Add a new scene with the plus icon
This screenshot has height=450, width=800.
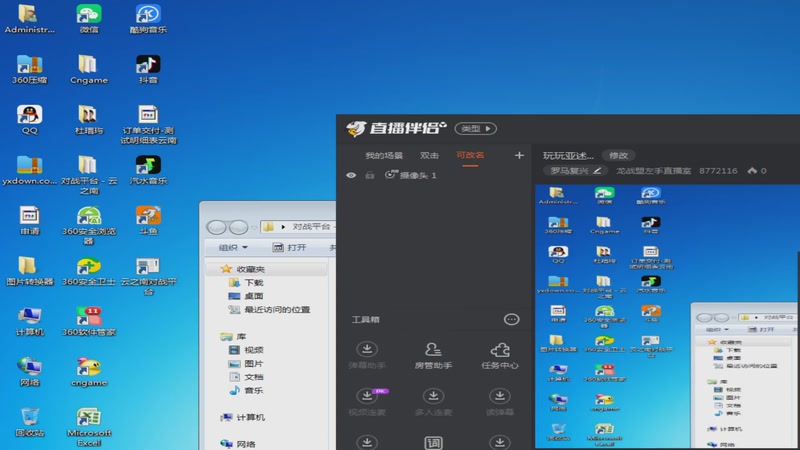519,155
